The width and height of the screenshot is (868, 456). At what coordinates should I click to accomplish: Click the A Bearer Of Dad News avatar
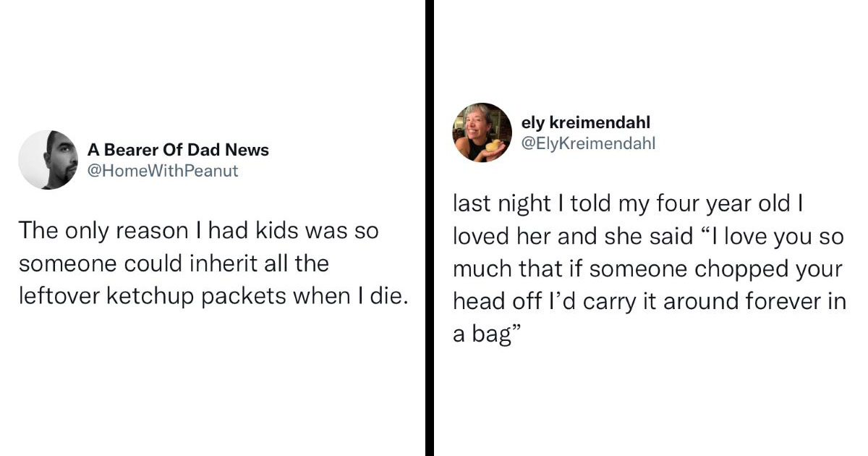(x=48, y=160)
